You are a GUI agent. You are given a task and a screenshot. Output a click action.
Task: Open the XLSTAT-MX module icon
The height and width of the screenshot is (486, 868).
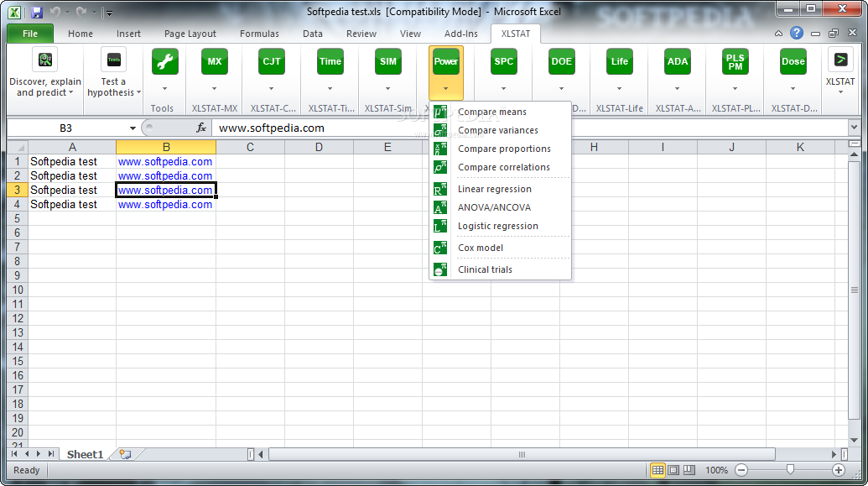point(214,61)
